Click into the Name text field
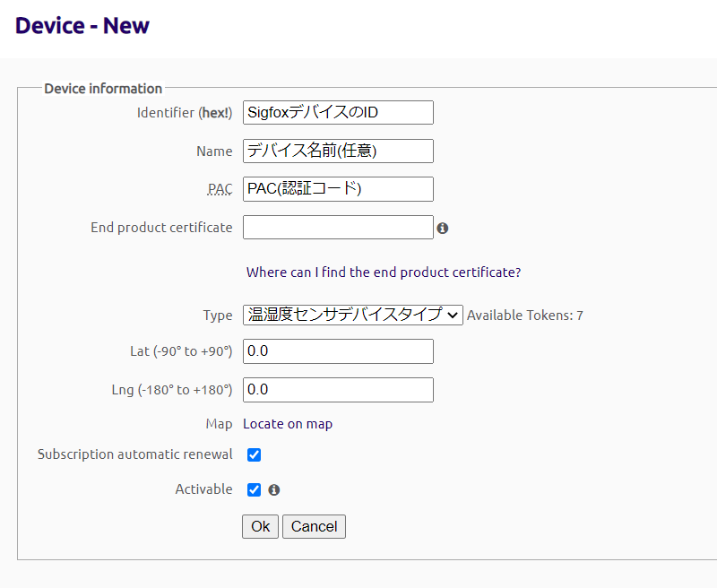717x588 pixels. 338,151
